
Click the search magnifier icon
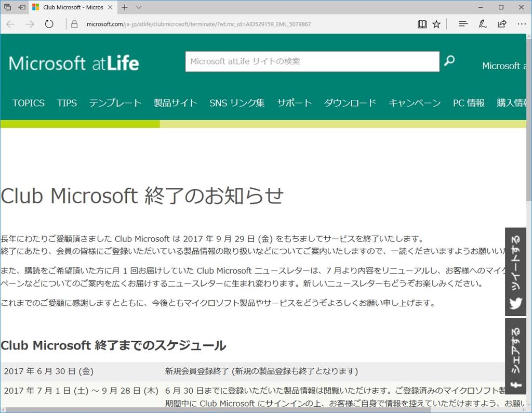tap(449, 61)
